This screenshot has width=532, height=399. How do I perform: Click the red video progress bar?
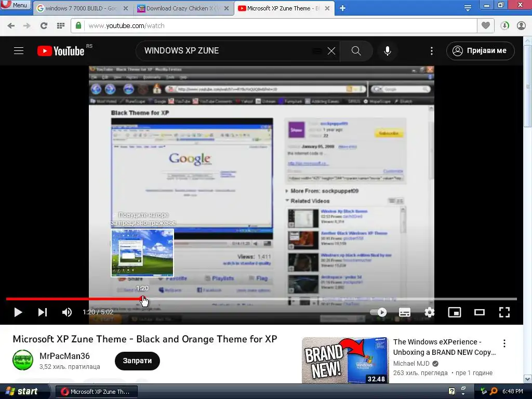pos(74,299)
